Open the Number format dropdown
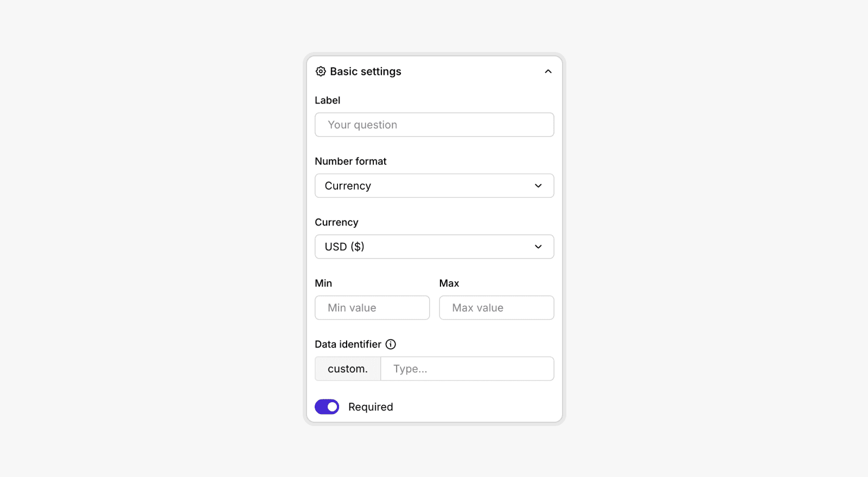This screenshot has width=868, height=477. [x=434, y=185]
